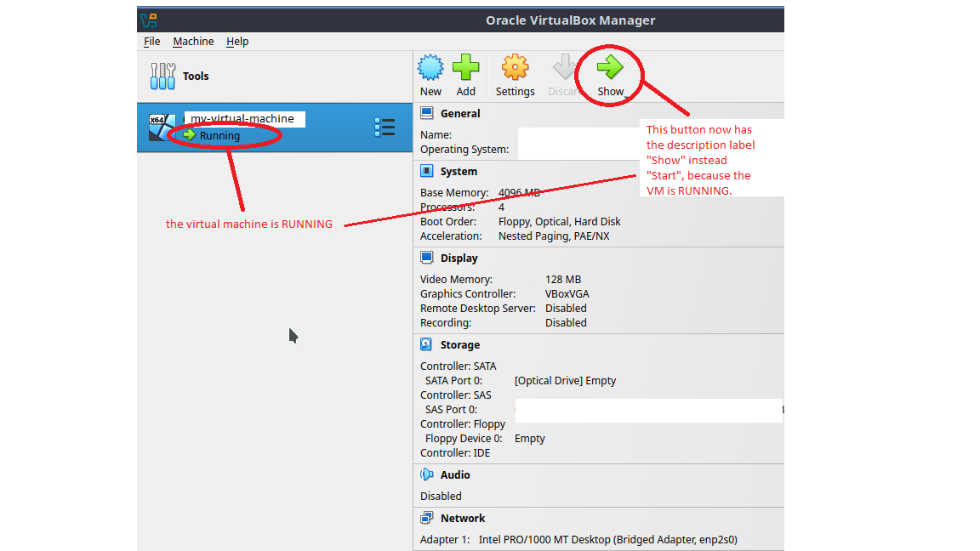Screen dimensions: 980x551
Task: Click the Controller: SAS line
Action: click(456, 395)
